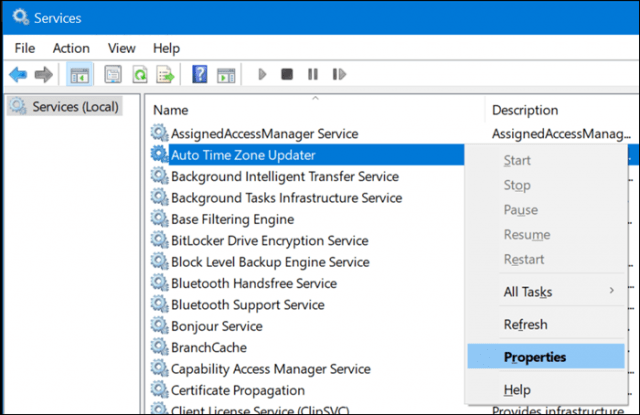
Task: Choose Pause in the context menu
Action: point(520,210)
